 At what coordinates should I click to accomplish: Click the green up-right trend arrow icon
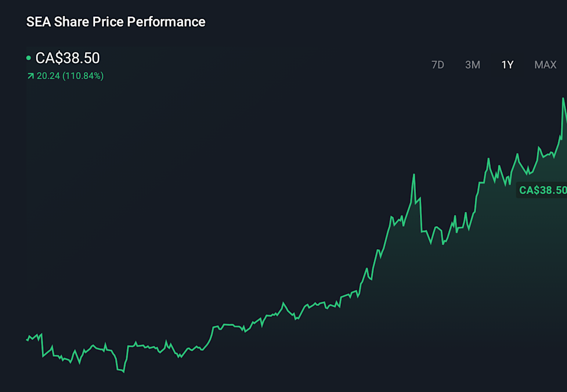(31, 76)
